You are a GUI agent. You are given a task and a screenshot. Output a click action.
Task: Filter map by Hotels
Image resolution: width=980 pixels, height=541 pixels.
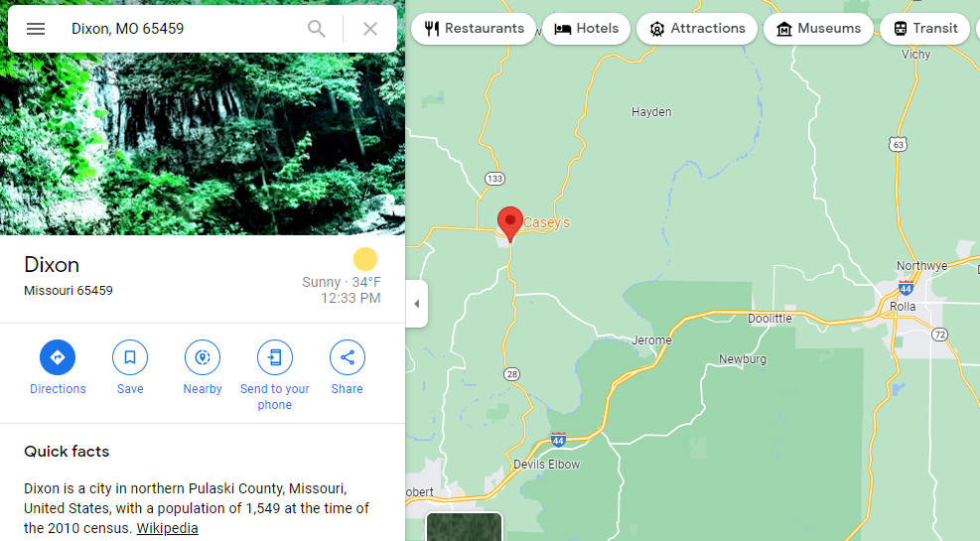pyautogui.click(x=586, y=29)
